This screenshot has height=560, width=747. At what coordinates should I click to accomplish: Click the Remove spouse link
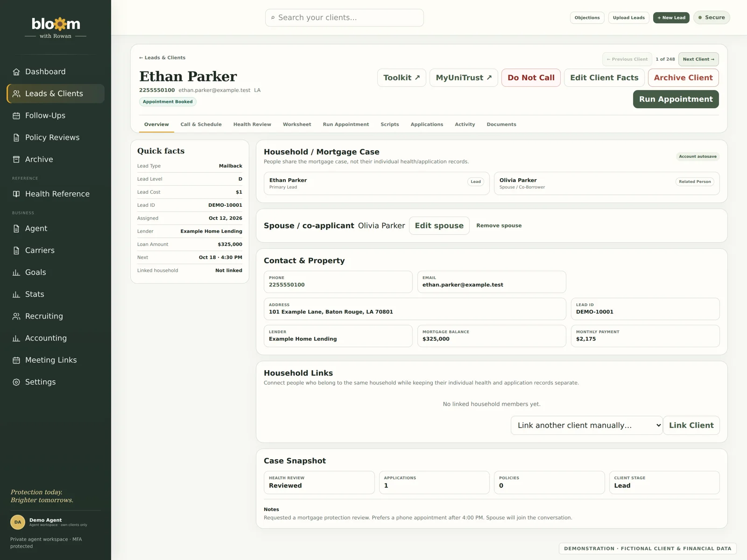coord(499,226)
